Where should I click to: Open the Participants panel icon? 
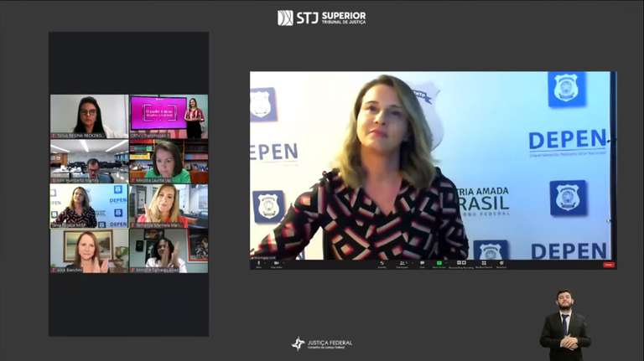402,263
